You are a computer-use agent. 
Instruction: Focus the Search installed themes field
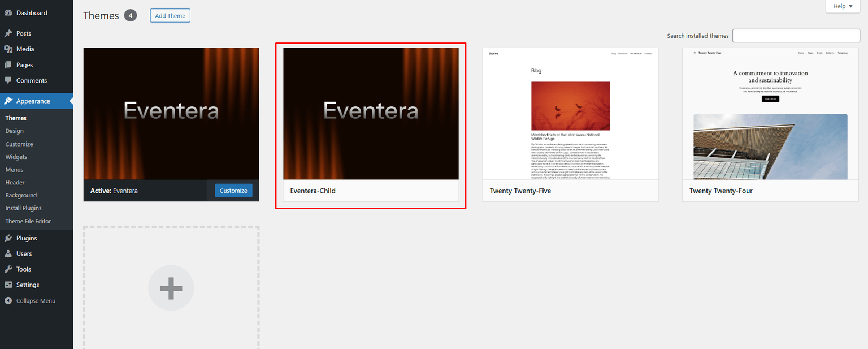pos(796,36)
